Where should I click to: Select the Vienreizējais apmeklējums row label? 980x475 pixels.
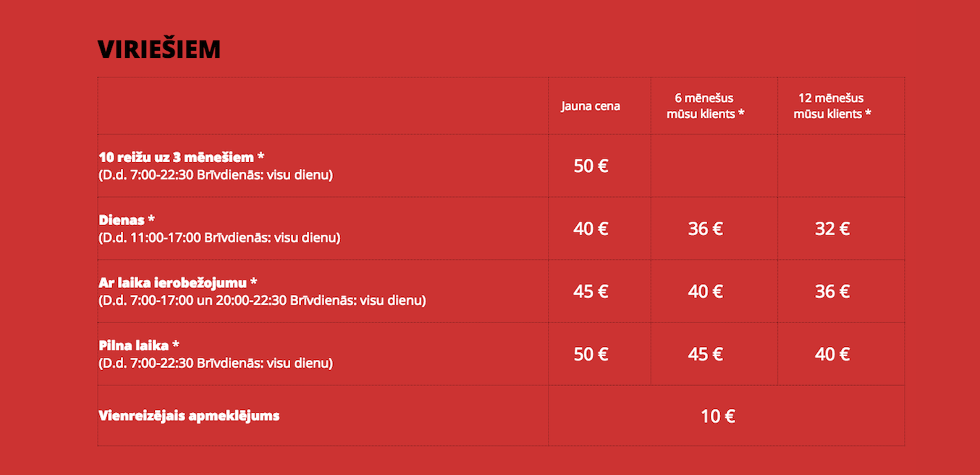click(x=189, y=416)
